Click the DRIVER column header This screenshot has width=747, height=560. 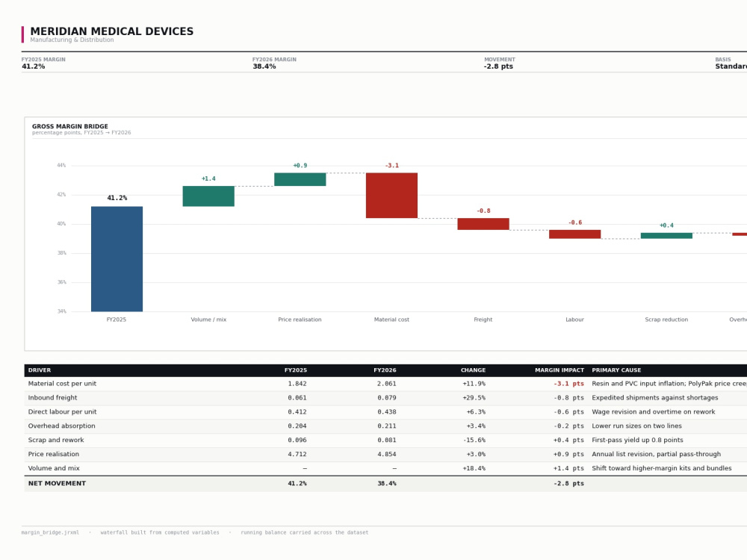tap(40, 370)
